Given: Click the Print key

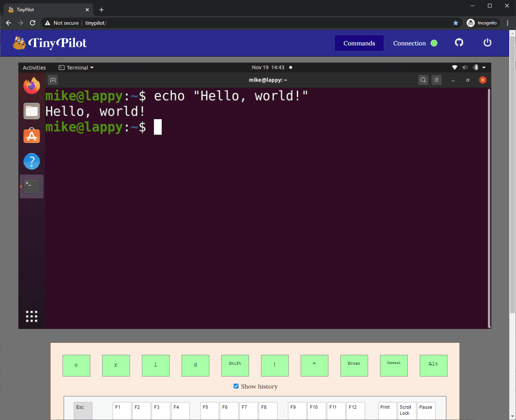Looking at the screenshot, I should tap(387, 411).
